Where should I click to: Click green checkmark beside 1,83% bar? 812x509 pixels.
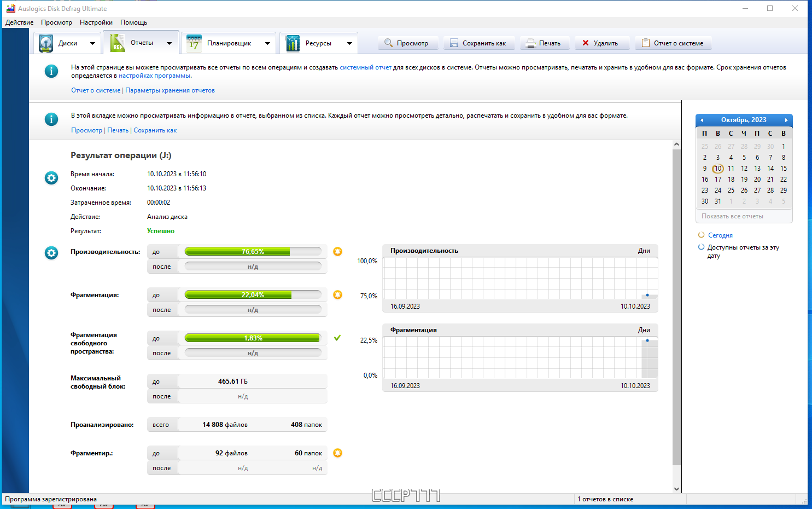click(337, 338)
